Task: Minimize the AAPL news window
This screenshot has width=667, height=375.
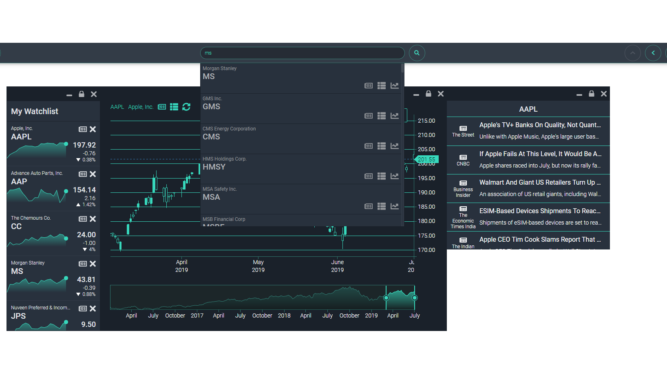Action: (x=579, y=94)
